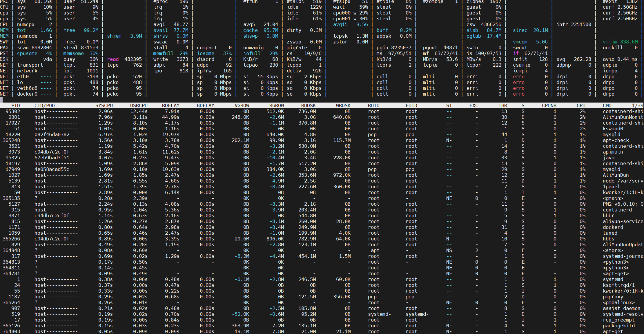Click the CID/POD column header
The width and height of the screenshot is (644, 334).
click(x=44, y=105)
